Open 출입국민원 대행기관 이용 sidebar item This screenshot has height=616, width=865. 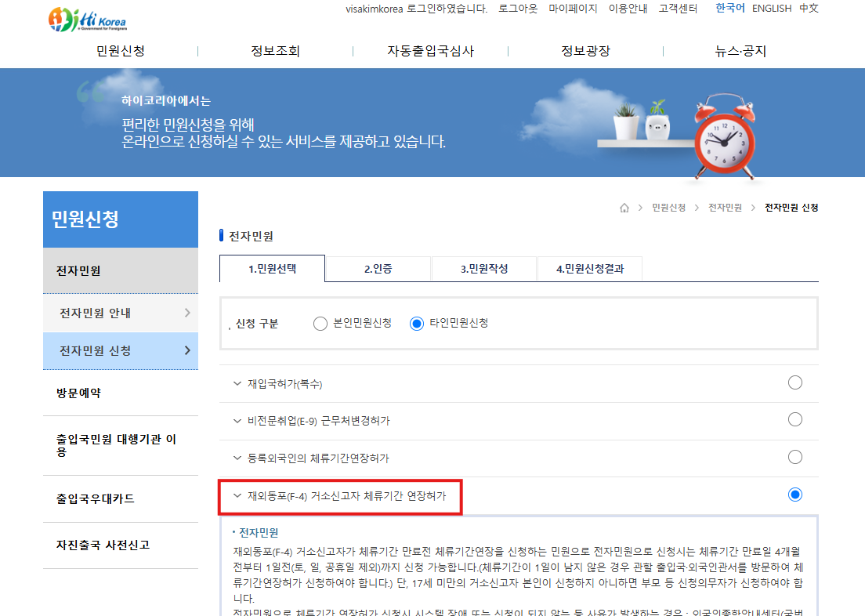120,445
